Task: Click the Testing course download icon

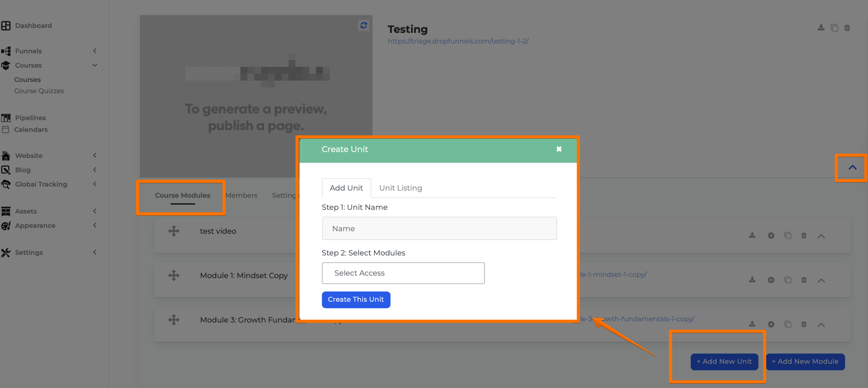Action: coord(821,27)
